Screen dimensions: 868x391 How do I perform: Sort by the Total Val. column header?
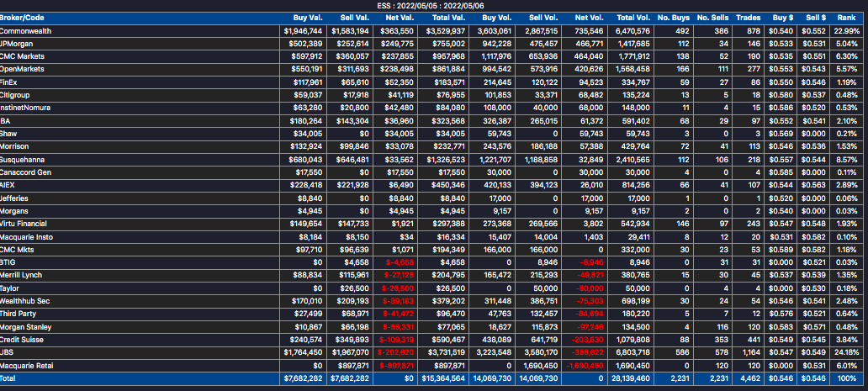tap(447, 18)
